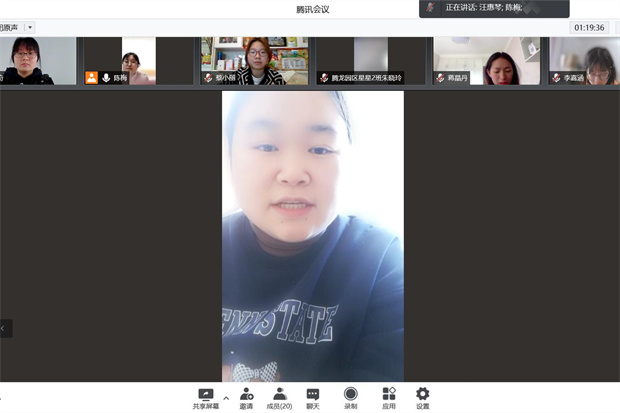Viewport: 620px width, 413px height.
Task: Click the Share Screen (共享屏幕) icon
Action: [206, 395]
